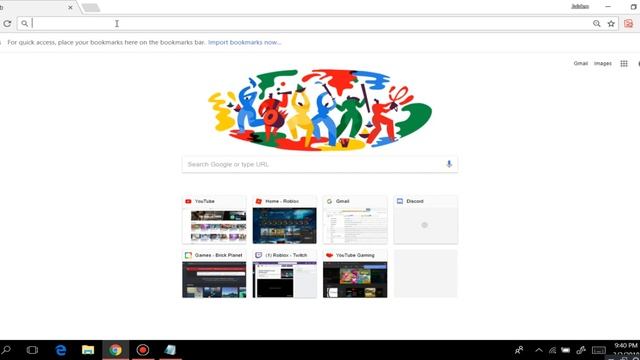
Task: Open Task View on the taskbar
Action: point(32,350)
